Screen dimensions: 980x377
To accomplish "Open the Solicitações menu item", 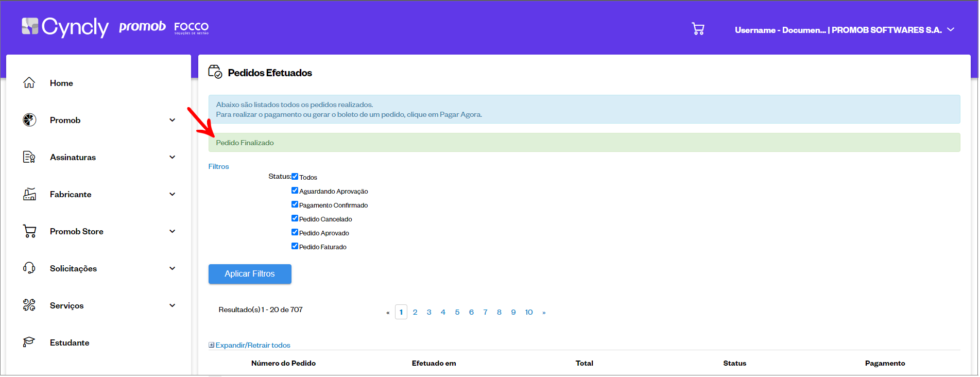I will pos(73,268).
